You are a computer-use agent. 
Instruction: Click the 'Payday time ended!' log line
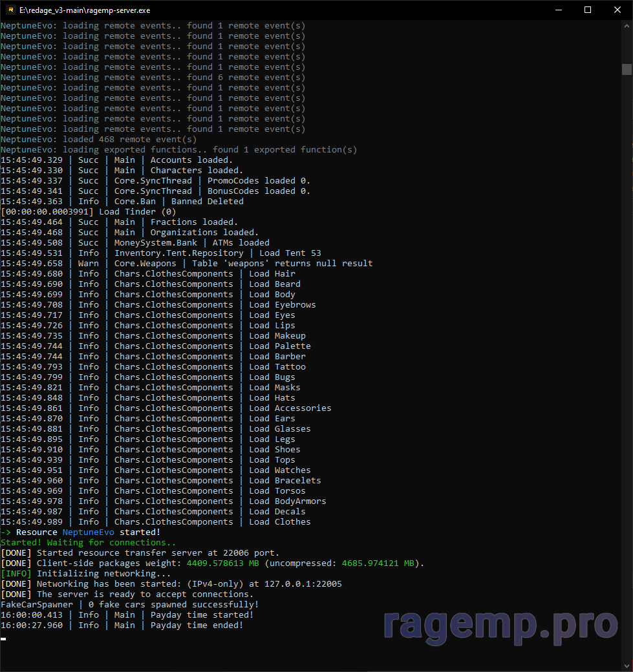[197, 625]
